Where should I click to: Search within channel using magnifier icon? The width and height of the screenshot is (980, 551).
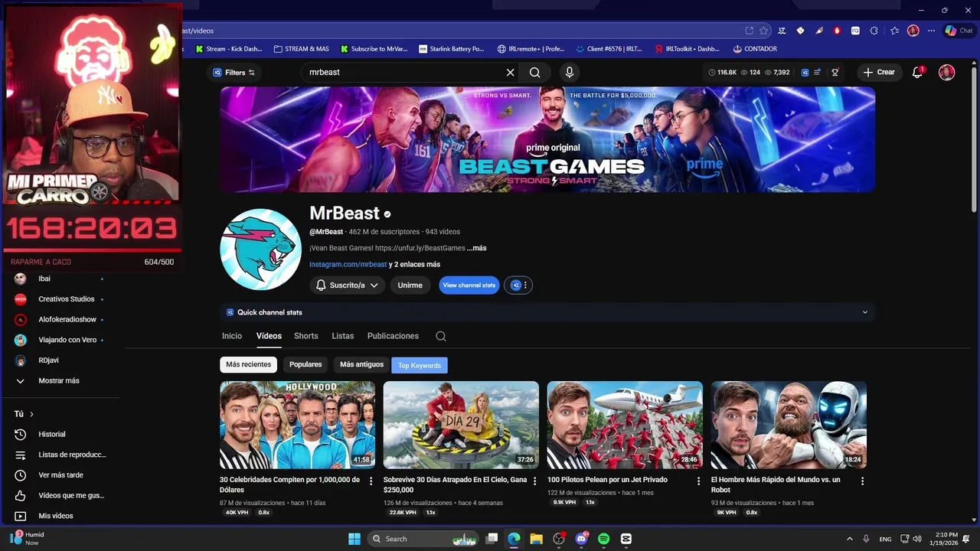(x=440, y=336)
